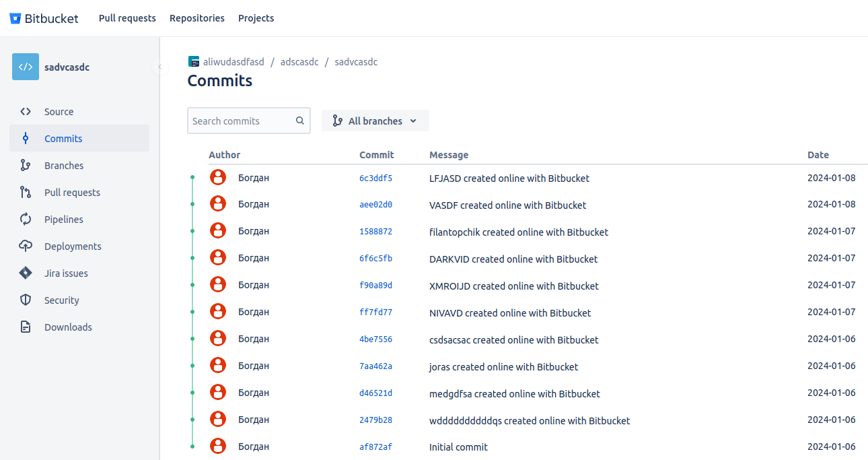Open Source via its code icon
868x460 pixels.
pos(26,112)
